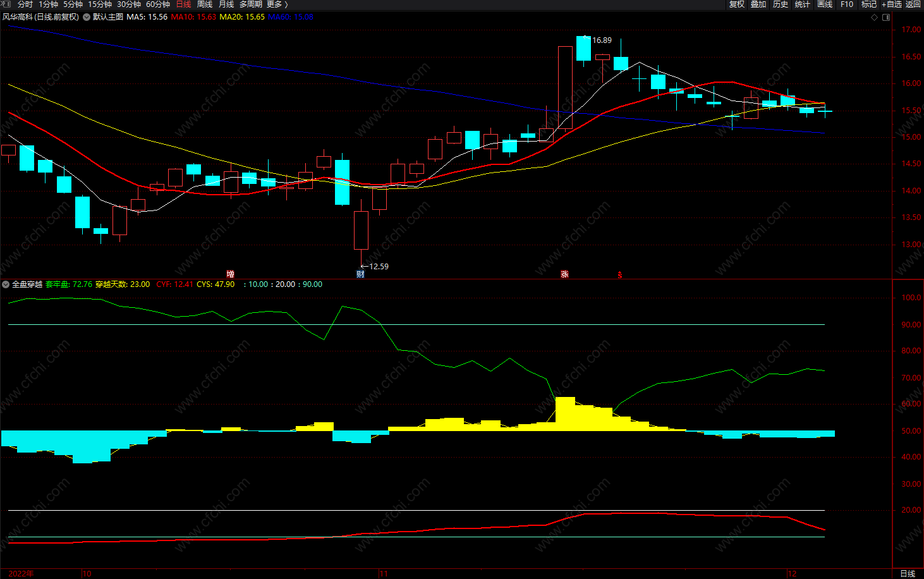Click the 13.00 price axis label

pos(911,245)
